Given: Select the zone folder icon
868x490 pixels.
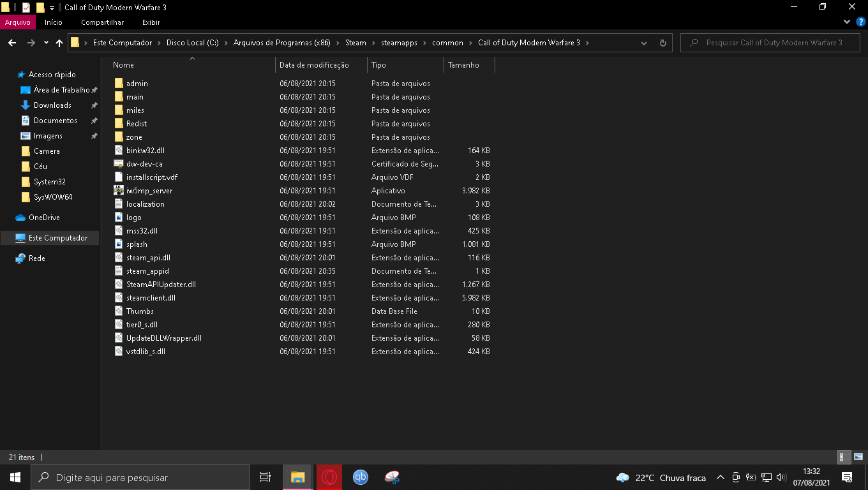Looking at the screenshot, I should [119, 137].
